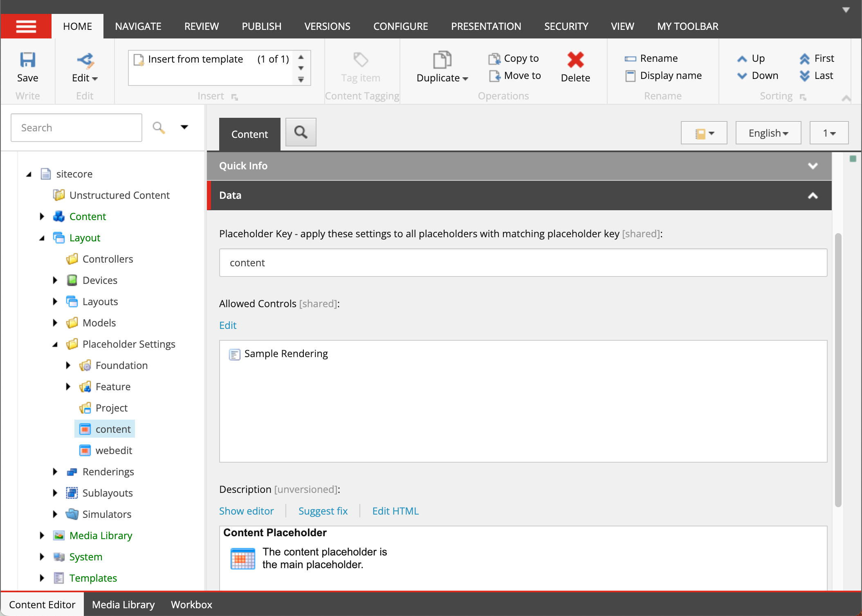Click the content placeholder icon in tree
862x616 pixels.
tap(85, 429)
